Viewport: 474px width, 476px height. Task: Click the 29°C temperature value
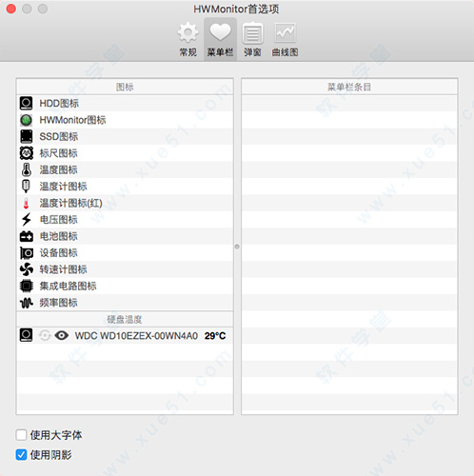(x=215, y=336)
